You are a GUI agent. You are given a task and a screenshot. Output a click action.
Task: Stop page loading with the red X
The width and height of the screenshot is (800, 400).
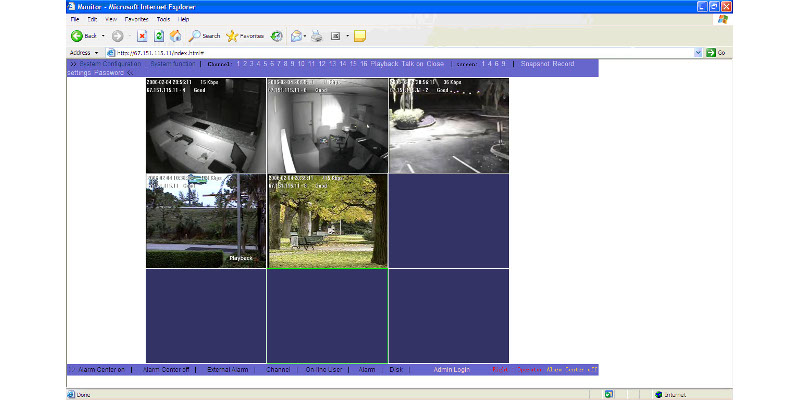[142, 36]
